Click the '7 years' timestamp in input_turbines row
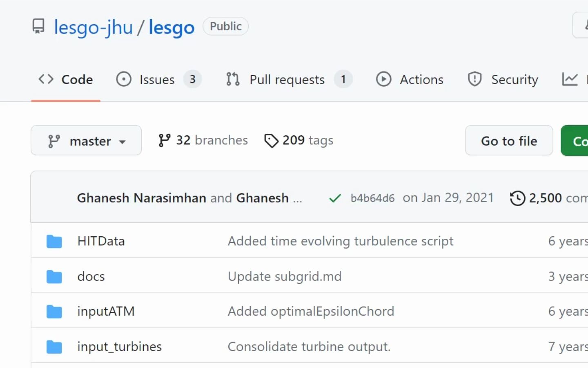This screenshot has height=368, width=588. click(x=568, y=346)
